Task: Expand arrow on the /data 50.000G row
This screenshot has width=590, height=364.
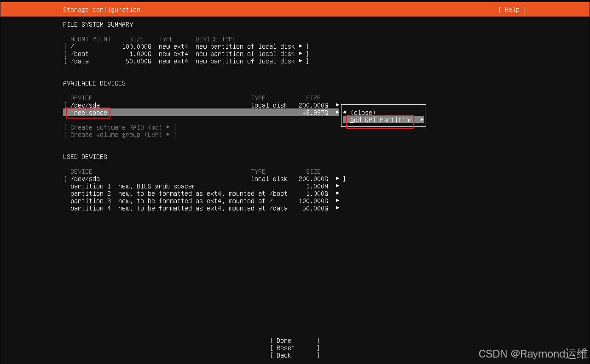Action: (301, 61)
